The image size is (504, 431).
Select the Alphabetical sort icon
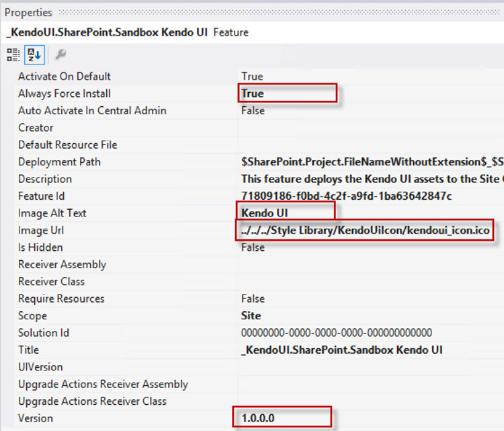34,54
